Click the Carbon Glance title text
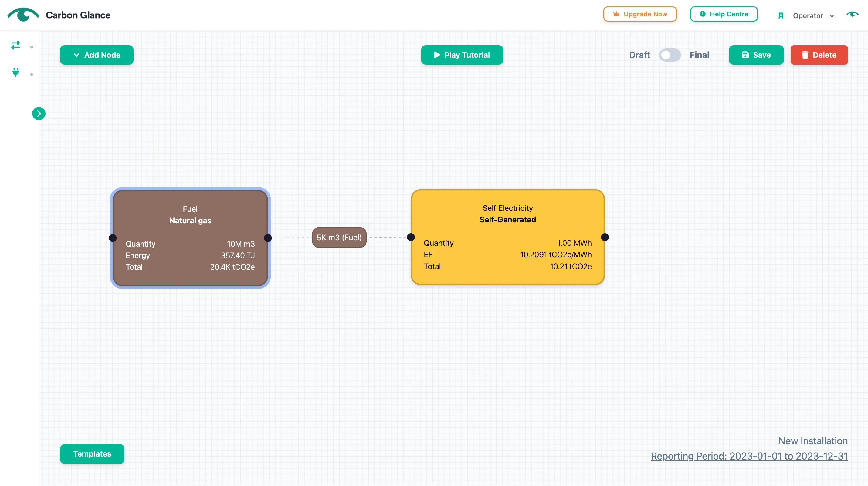 click(x=78, y=15)
